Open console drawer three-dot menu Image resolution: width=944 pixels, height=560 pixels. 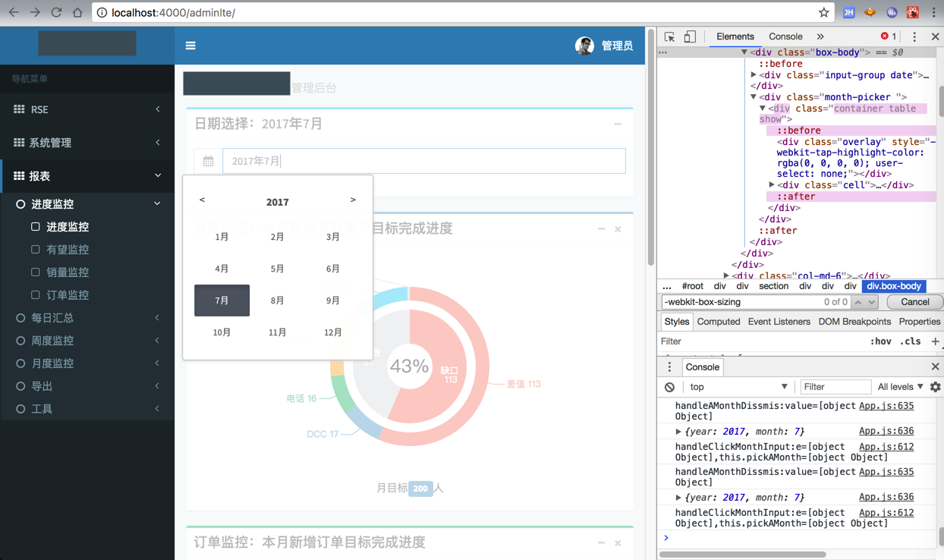(x=669, y=367)
